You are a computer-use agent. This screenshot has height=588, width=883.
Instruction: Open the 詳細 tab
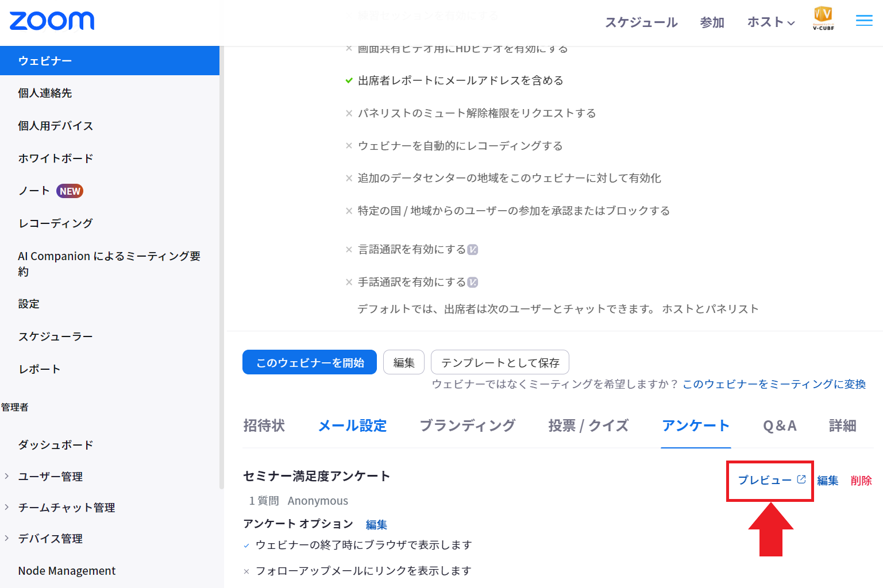click(x=843, y=425)
